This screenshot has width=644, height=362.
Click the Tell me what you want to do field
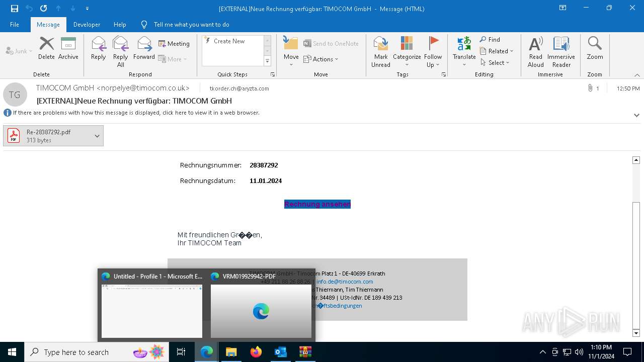point(191,25)
